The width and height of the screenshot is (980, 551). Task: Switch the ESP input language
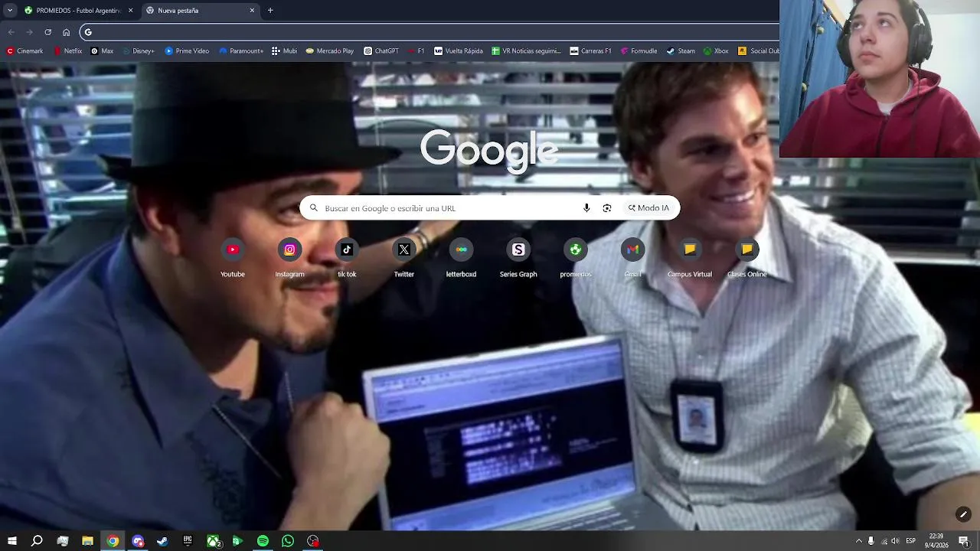911,541
